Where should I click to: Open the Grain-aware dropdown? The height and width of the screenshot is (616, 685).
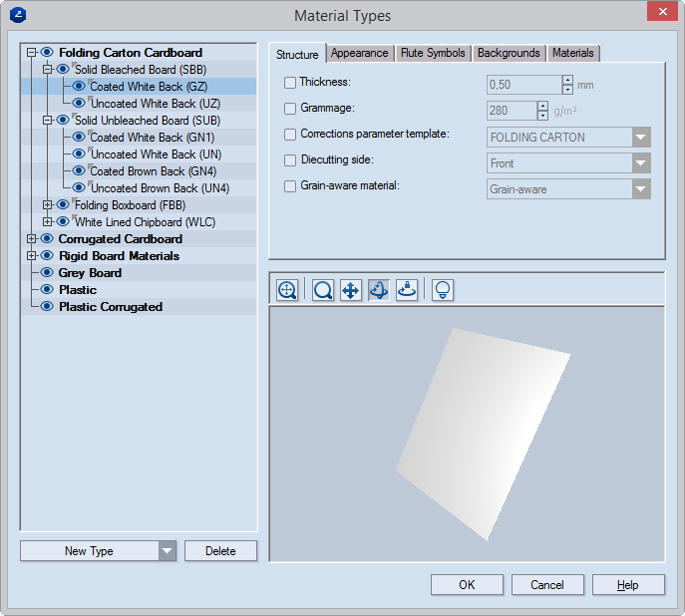tap(641, 189)
